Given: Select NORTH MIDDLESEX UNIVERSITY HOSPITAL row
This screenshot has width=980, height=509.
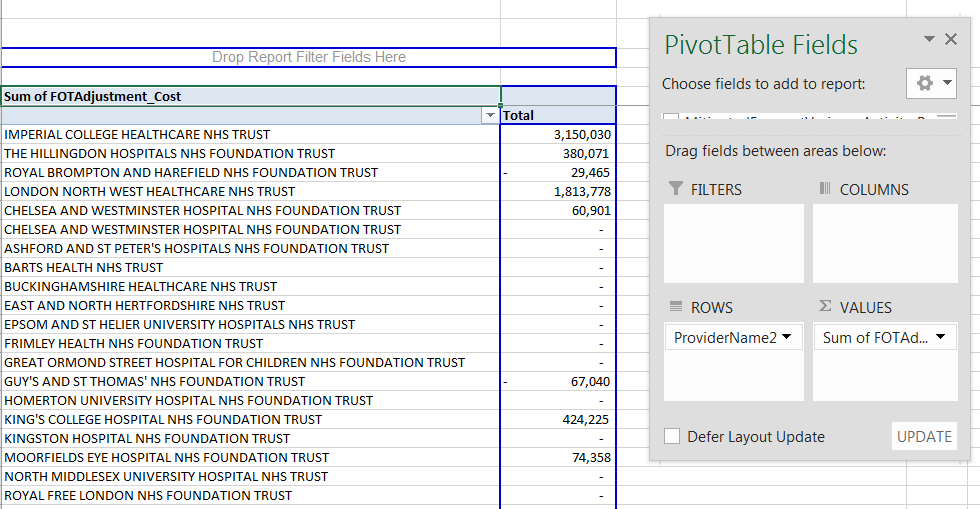Looking at the screenshot, I should (251, 476).
